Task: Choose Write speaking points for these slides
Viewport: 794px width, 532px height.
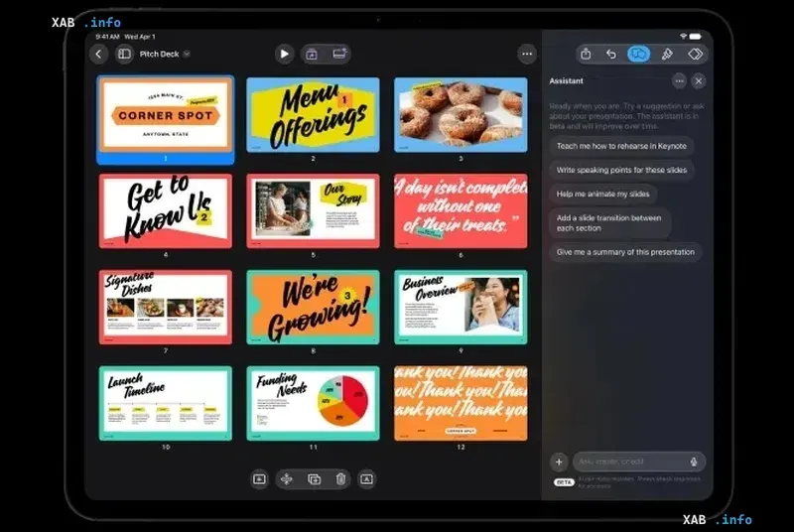Action: pyautogui.click(x=621, y=170)
